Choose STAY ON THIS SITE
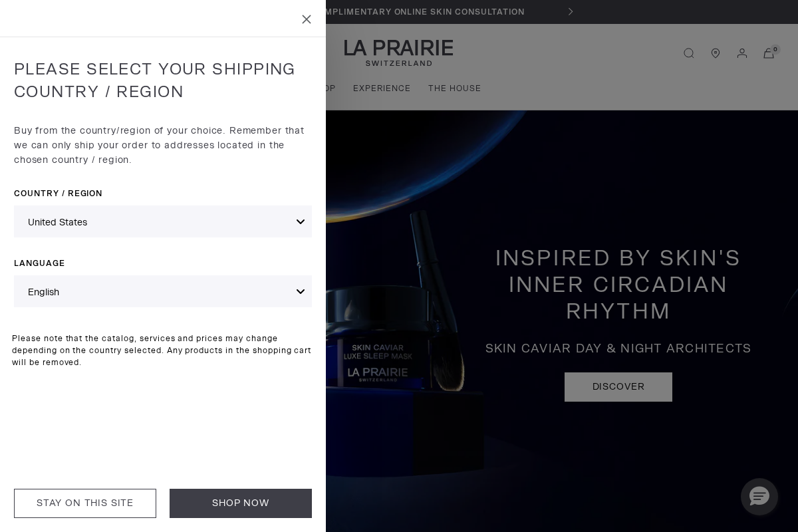The width and height of the screenshot is (798, 532). pos(85,503)
